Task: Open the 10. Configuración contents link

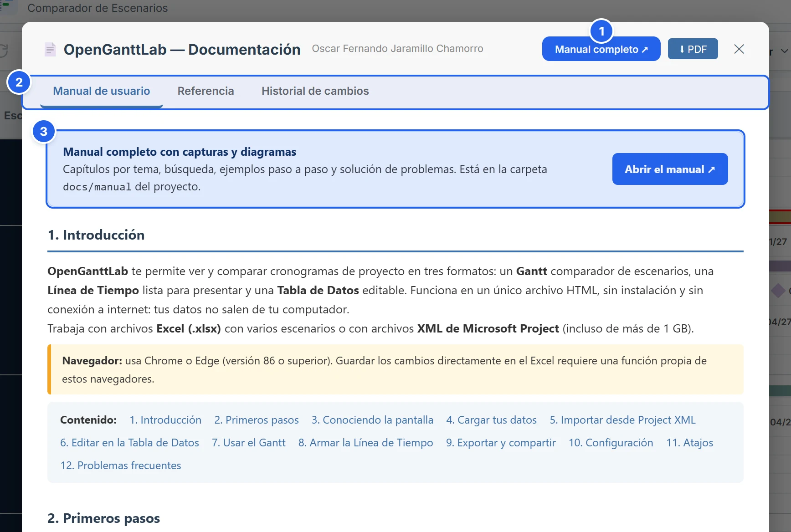Action: tap(611, 443)
